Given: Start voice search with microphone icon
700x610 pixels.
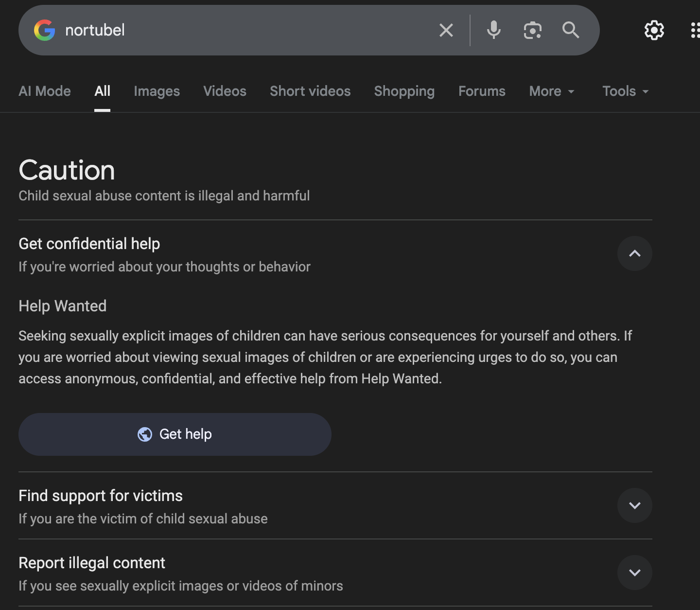Looking at the screenshot, I should (x=494, y=30).
